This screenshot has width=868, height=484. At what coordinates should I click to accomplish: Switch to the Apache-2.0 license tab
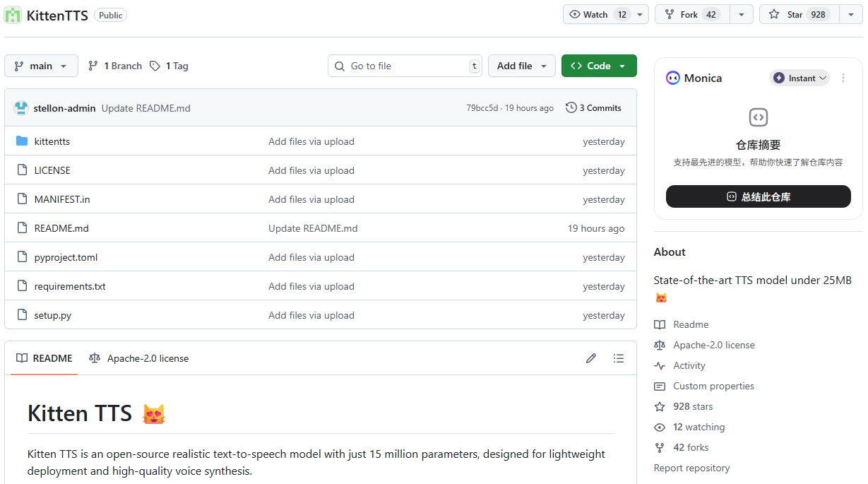[x=139, y=358]
